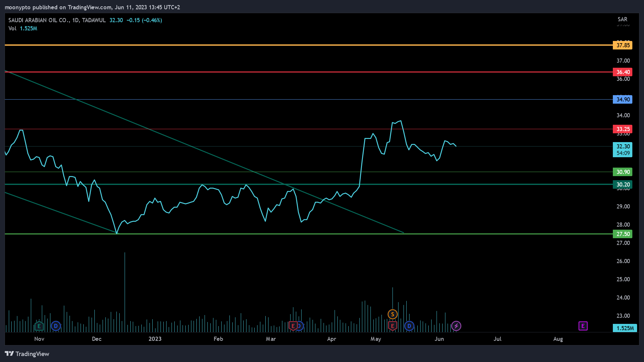Click the tallest volume bar in mid-December

(x=125, y=292)
